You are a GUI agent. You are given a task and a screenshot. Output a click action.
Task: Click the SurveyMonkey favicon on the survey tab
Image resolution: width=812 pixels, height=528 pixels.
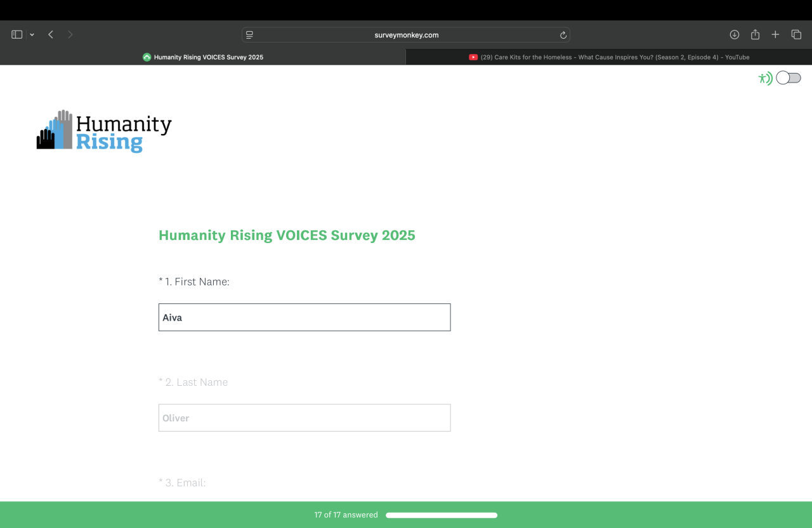pos(147,57)
